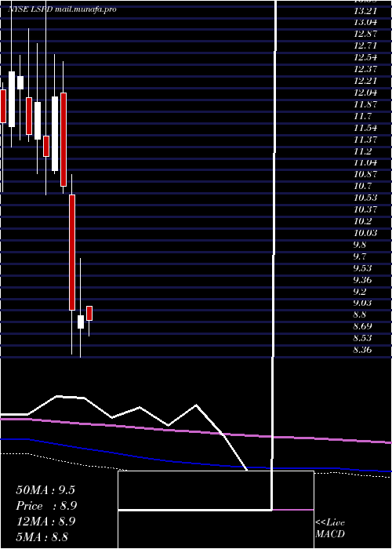The height and width of the screenshot is (549, 392).
Task: Click the 'NYSE LSPD mail.munafa.pro' chart title
Action: coord(62,9)
